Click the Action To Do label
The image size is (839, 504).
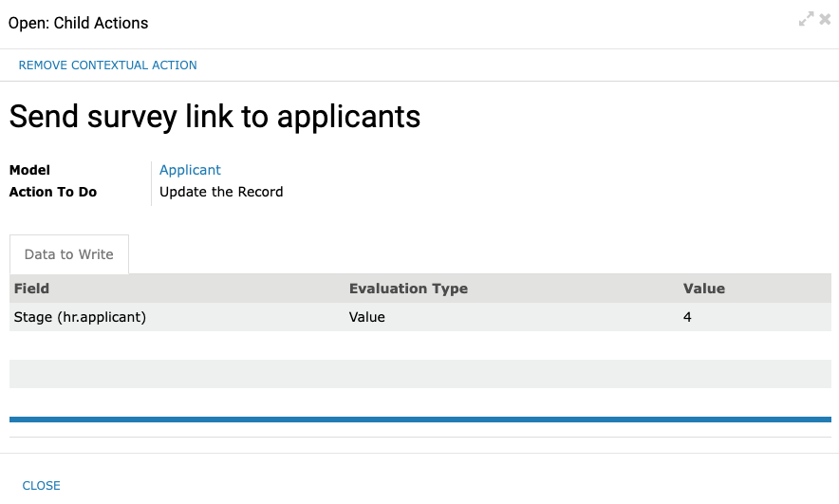pyautogui.click(x=53, y=192)
